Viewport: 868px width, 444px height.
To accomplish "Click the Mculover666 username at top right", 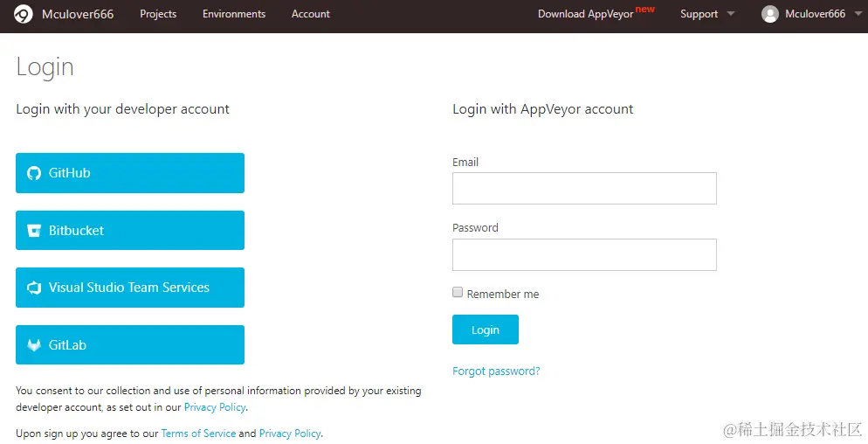I will pyautogui.click(x=816, y=14).
